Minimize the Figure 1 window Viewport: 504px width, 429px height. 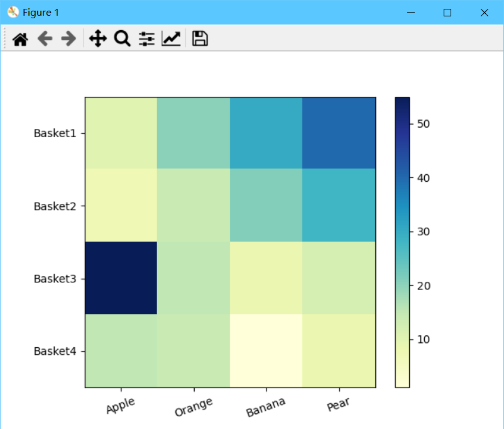[x=411, y=13]
